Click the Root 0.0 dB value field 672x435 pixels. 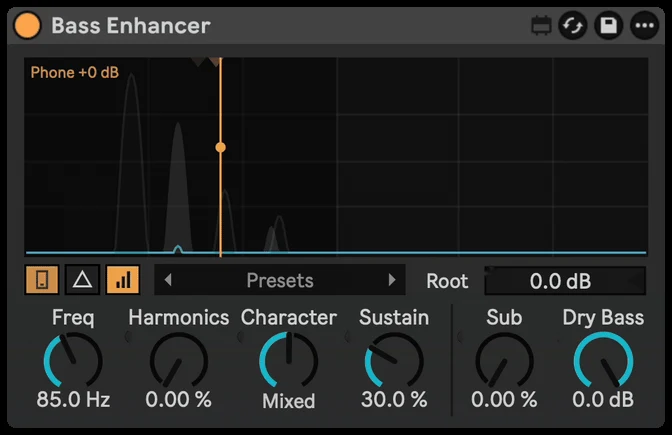tap(565, 281)
